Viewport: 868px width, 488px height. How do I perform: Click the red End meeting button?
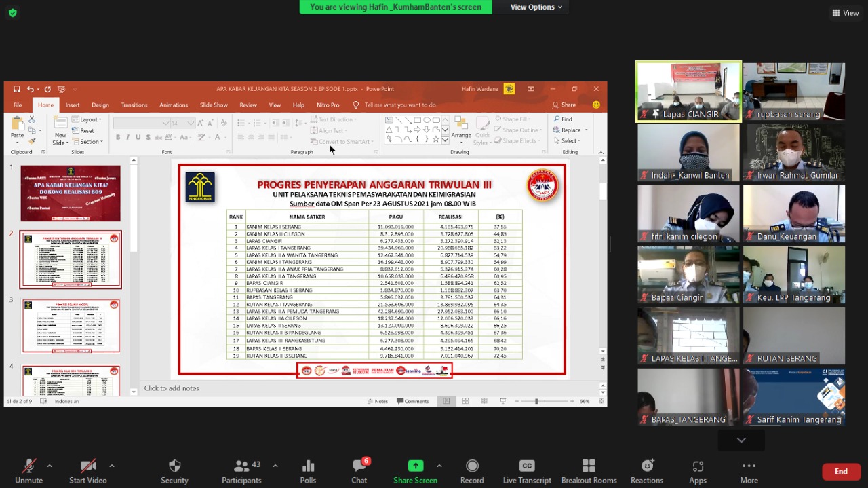coord(841,471)
